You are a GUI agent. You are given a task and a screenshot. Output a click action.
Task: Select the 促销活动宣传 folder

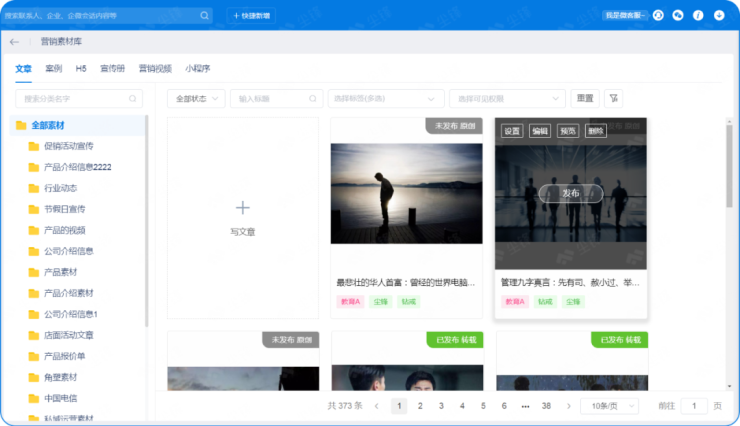68,146
